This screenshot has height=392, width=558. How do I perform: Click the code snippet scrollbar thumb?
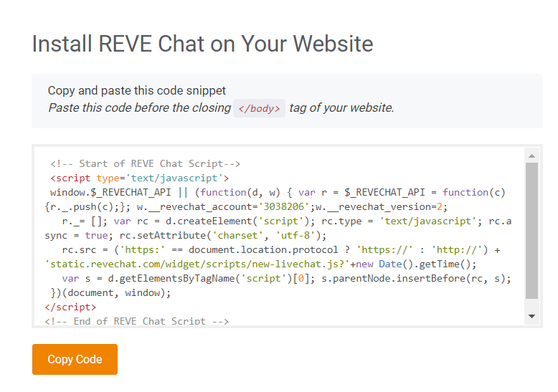531,231
